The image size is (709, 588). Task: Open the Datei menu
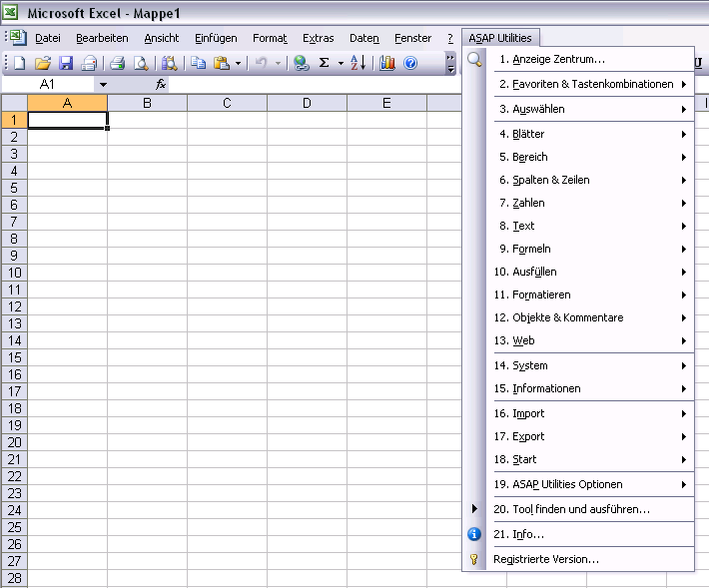pyautogui.click(x=48, y=38)
